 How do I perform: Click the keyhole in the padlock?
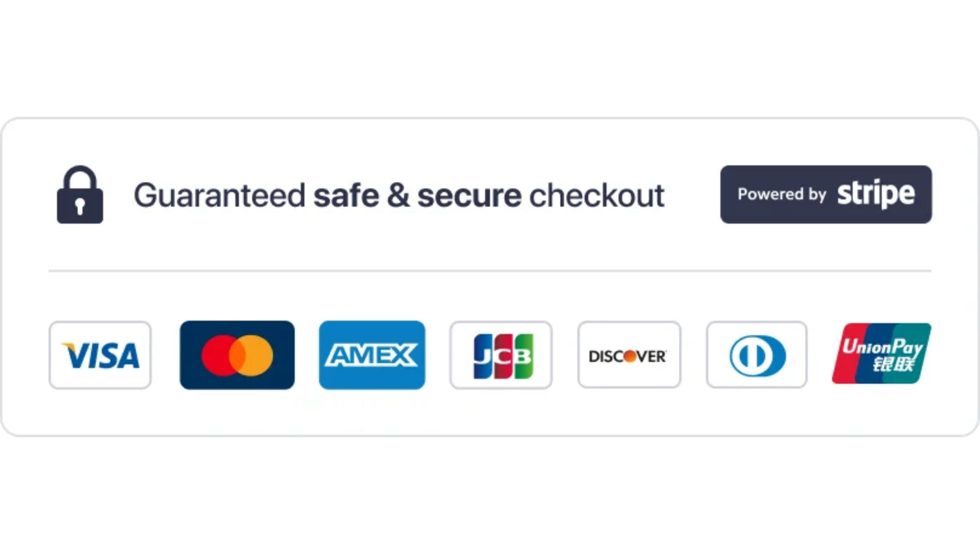(x=80, y=206)
